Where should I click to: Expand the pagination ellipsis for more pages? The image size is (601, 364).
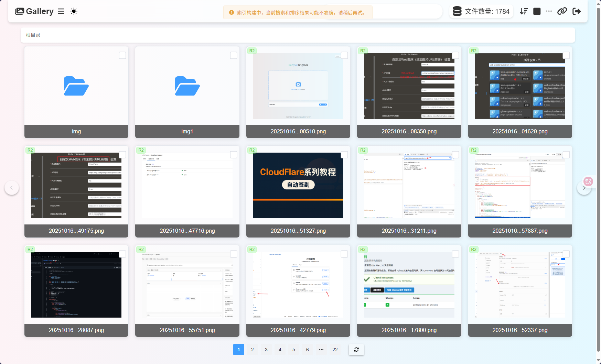(x=321, y=350)
